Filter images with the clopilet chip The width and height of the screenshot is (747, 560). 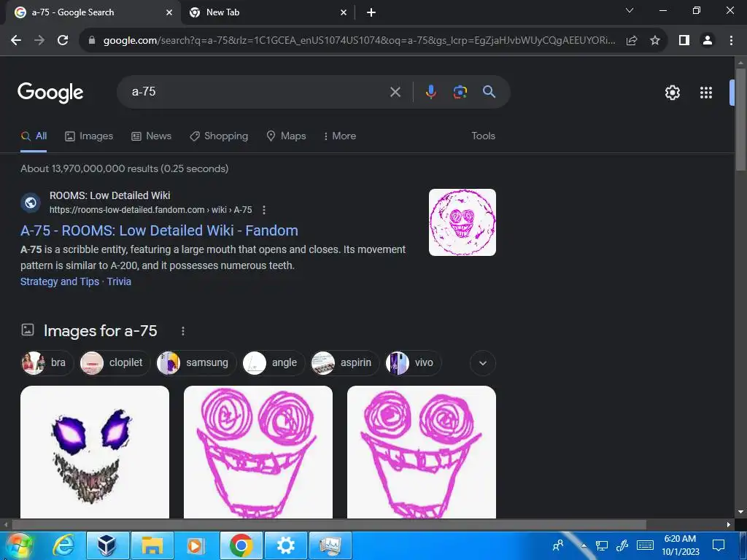point(115,363)
